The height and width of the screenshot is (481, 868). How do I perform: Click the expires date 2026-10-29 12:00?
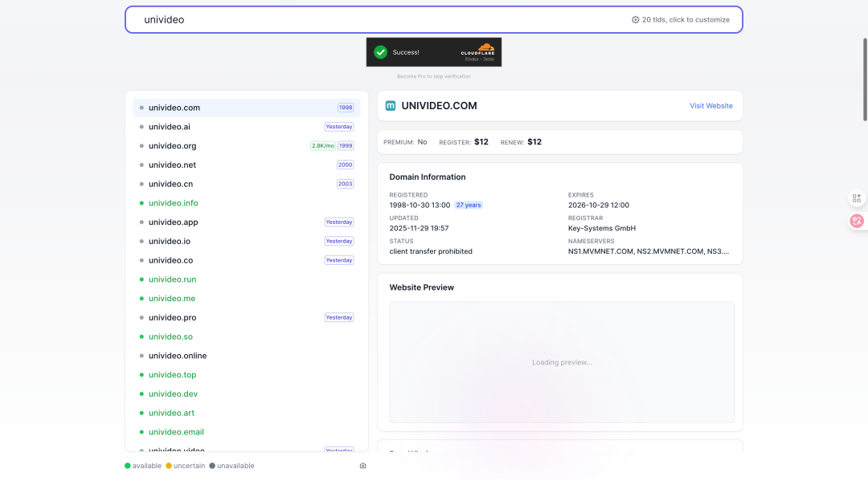(x=599, y=205)
